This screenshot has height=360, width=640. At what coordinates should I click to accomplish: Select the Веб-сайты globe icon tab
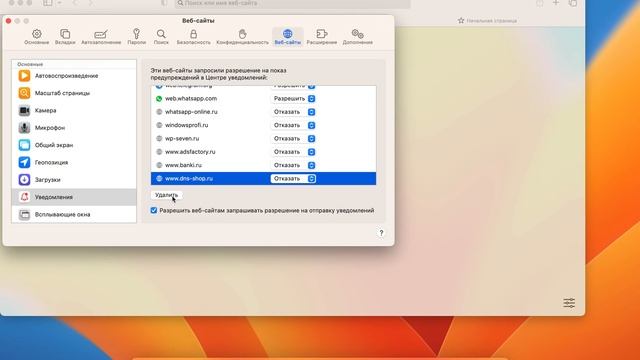point(287,37)
